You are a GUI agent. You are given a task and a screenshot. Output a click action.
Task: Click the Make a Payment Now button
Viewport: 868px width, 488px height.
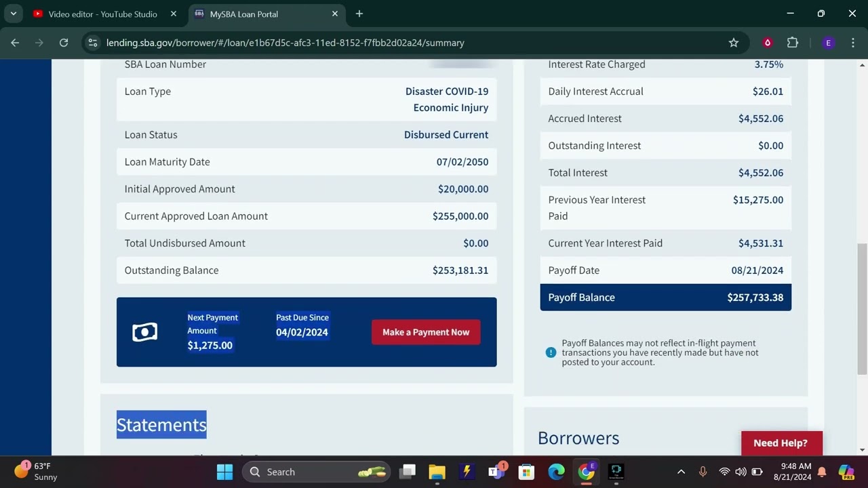426,332
